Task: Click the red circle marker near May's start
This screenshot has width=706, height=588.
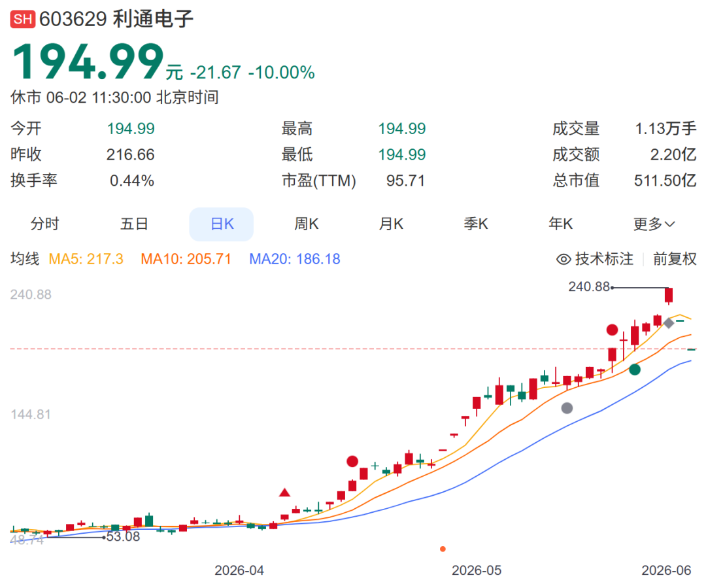Action: [352, 461]
